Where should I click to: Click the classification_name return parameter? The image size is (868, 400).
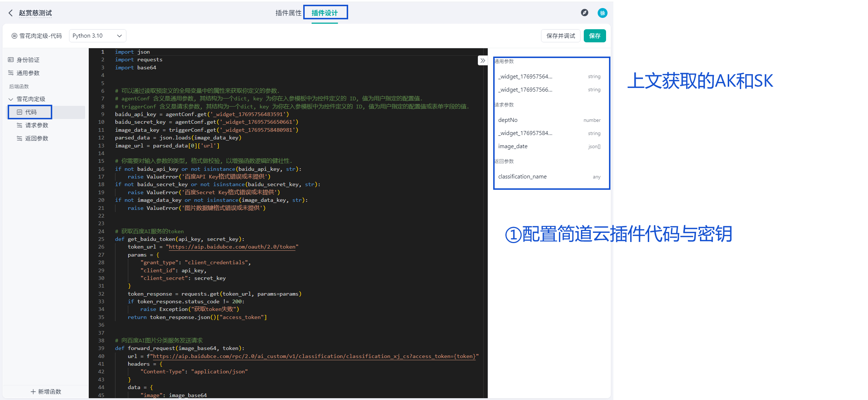tap(522, 177)
